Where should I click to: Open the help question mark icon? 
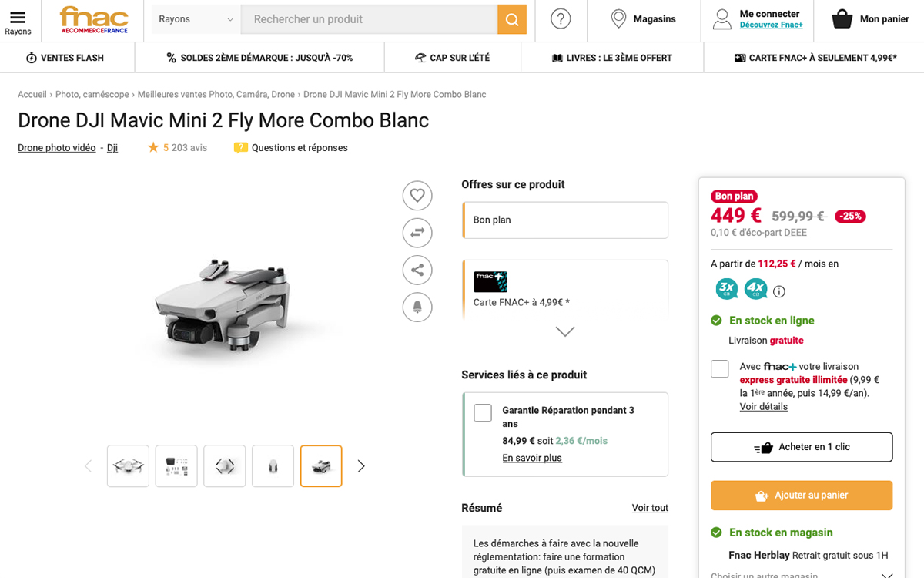point(561,19)
